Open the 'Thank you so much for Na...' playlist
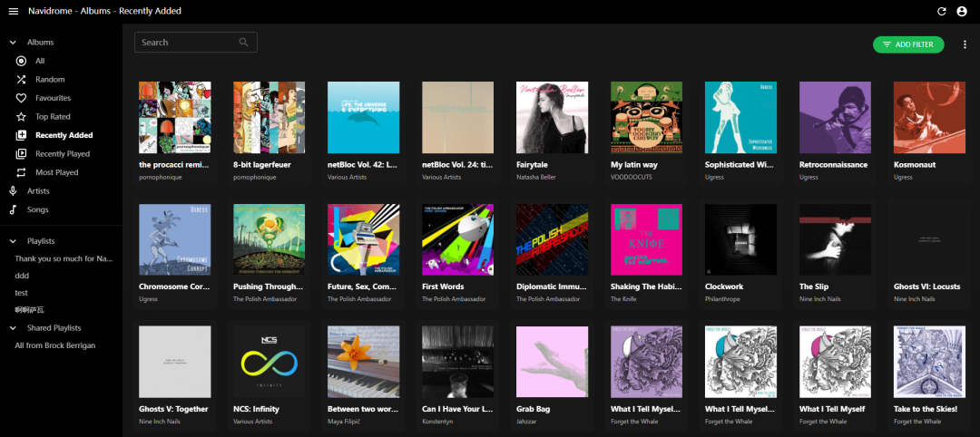The image size is (980, 437). point(64,258)
